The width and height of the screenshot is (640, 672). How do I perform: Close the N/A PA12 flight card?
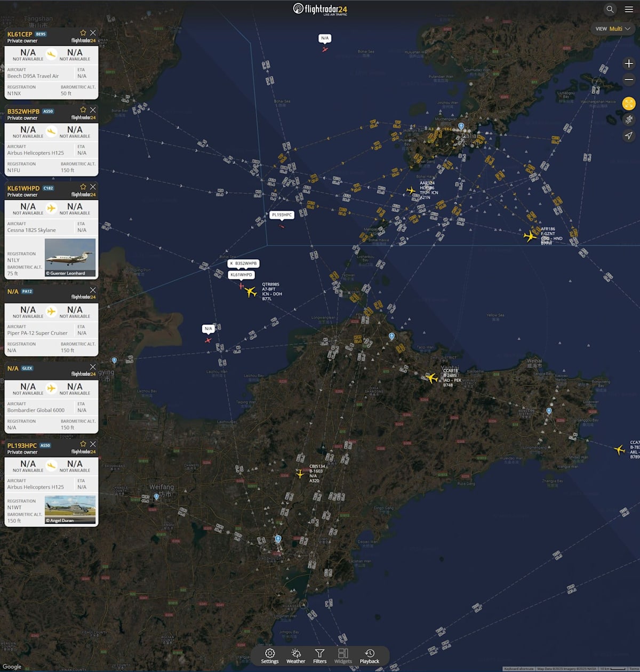(93, 291)
